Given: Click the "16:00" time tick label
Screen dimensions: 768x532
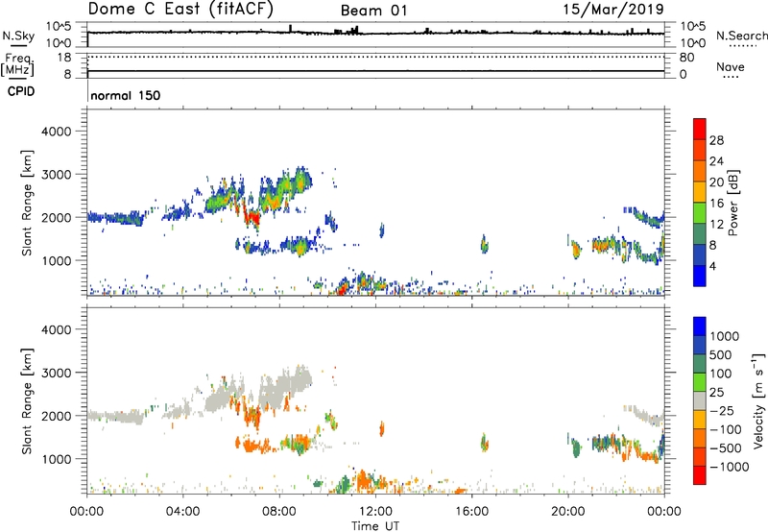Looking at the screenshot, I should [x=471, y=512].
